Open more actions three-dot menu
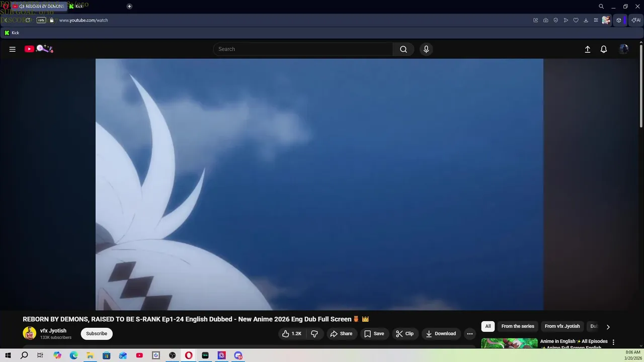 470,334
